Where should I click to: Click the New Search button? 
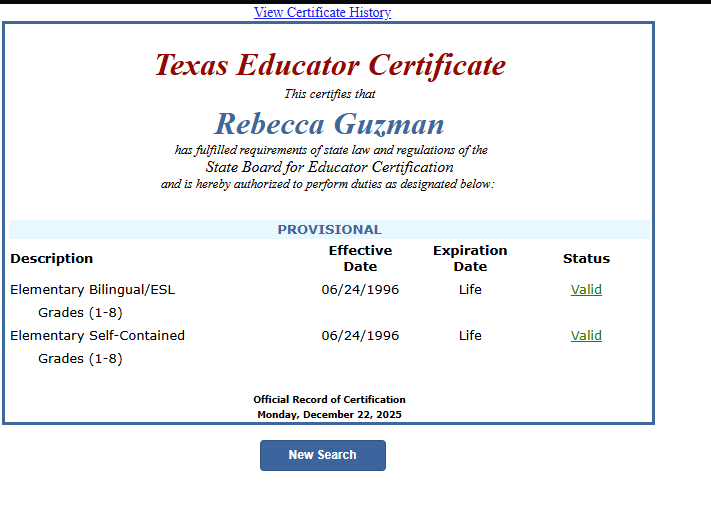coord(323,455)
